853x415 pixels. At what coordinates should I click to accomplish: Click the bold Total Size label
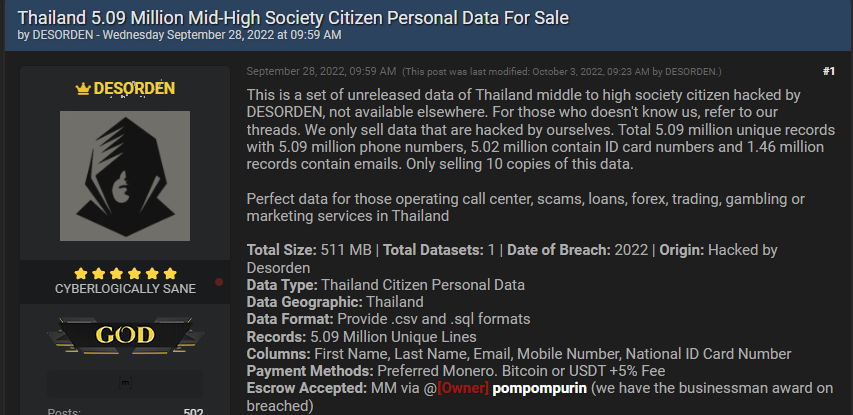point(282,250)
